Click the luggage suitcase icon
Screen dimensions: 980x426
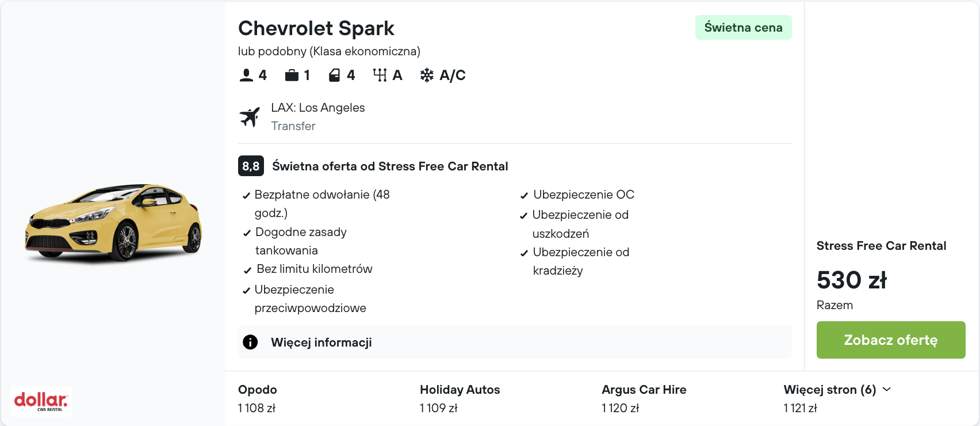click(x=292, y=75)
